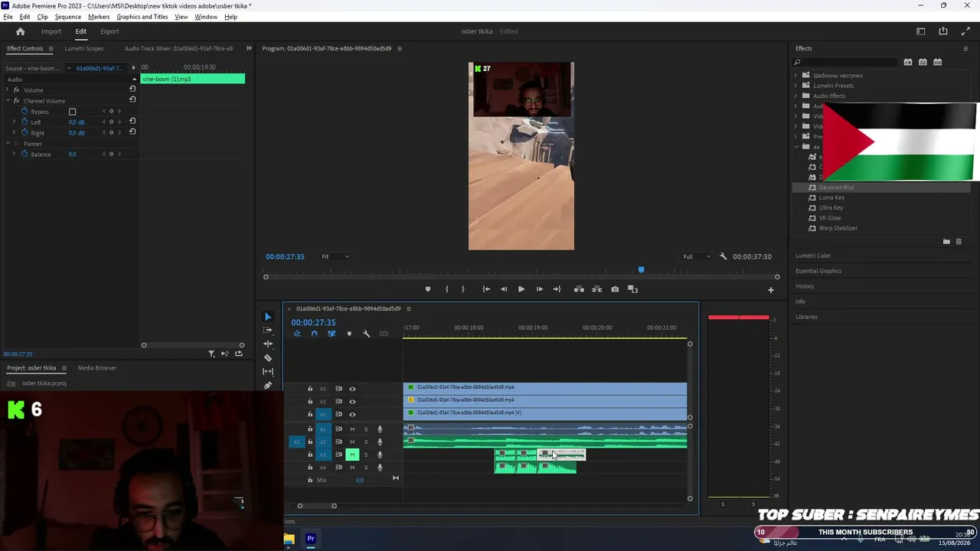Collapse the Channel Volume effect

tap(7, 101)
